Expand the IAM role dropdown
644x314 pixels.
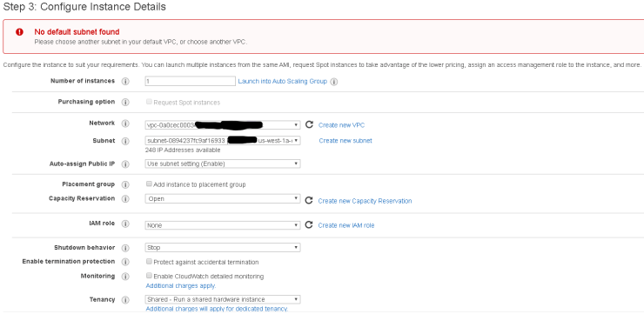(x=223, y=225)
